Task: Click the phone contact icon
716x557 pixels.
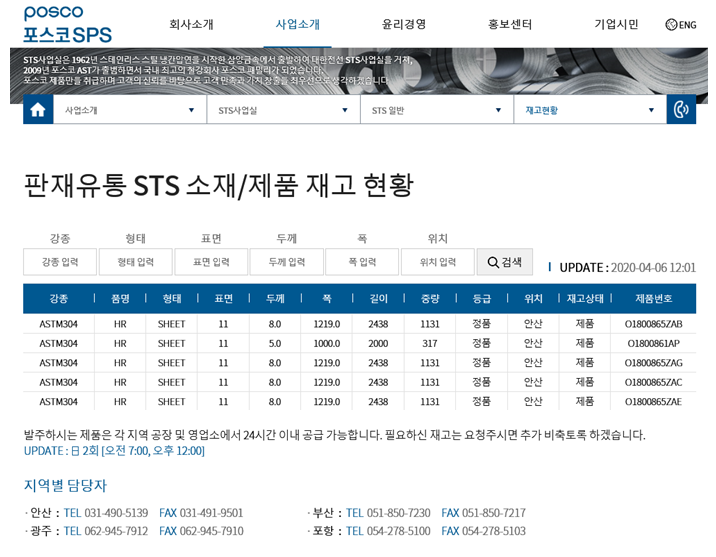Action: click(x=681, y=110)
